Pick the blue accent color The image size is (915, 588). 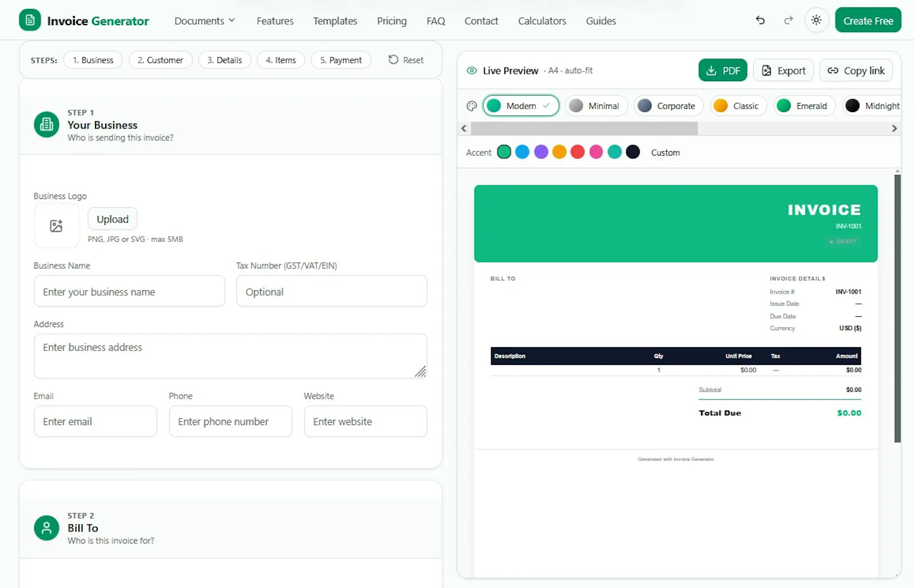pyautogui.click(x=522, y=152)
